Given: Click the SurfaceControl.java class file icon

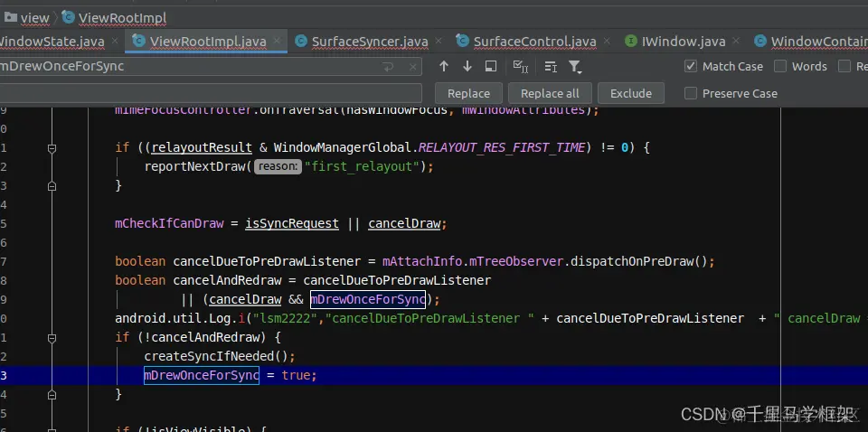Looking at the screenshot, I should click(x=463, y=41).
